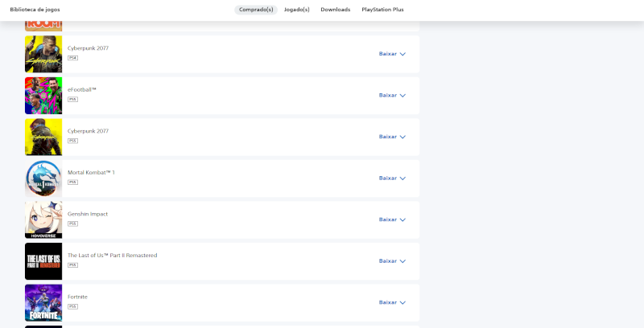Viewport: 644px width, 328px height.
Task: Click the PS4 badge under Cyberpunk 2077
Action: (72, 58)
